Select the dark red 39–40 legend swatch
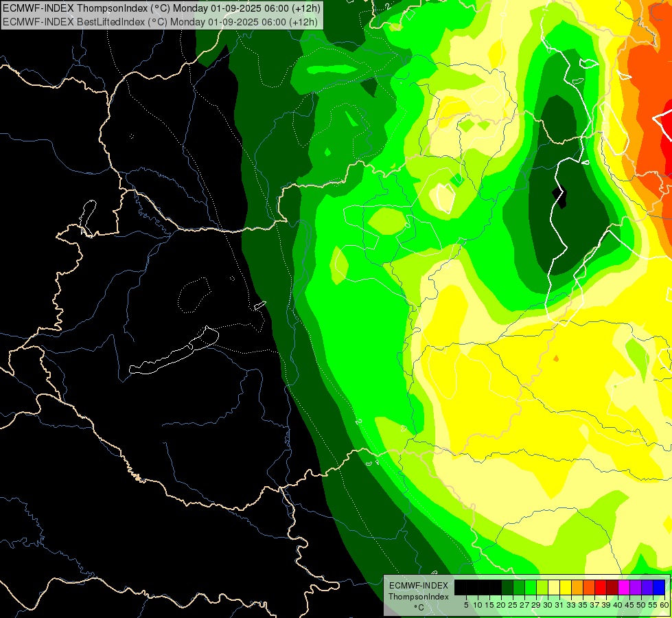The image size is (672, 618). [x=612, y=587]
